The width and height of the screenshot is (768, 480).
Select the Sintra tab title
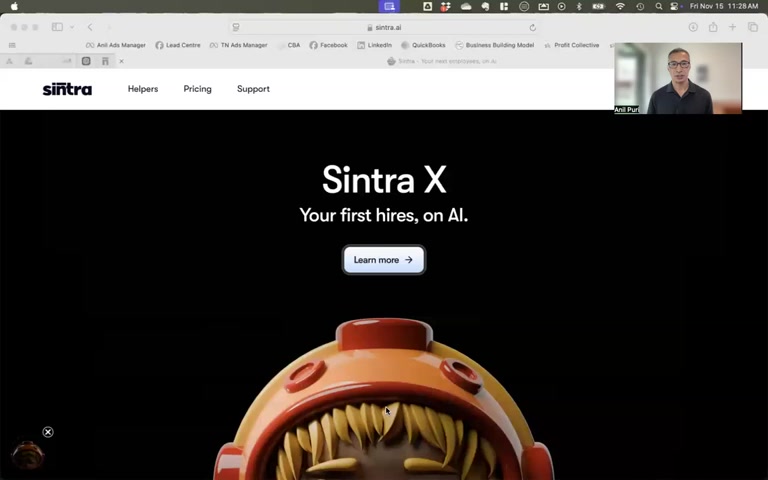(441, 61)
